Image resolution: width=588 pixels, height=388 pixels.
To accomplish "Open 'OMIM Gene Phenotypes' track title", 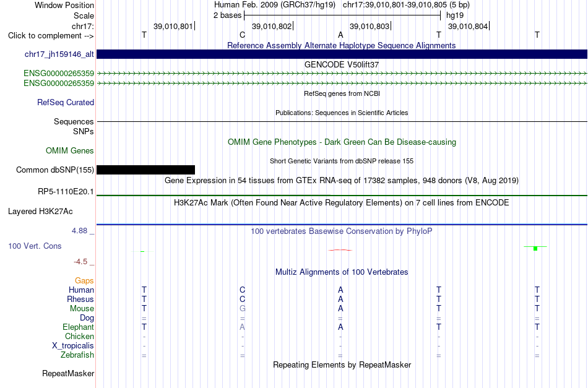I will pos(342,142).
